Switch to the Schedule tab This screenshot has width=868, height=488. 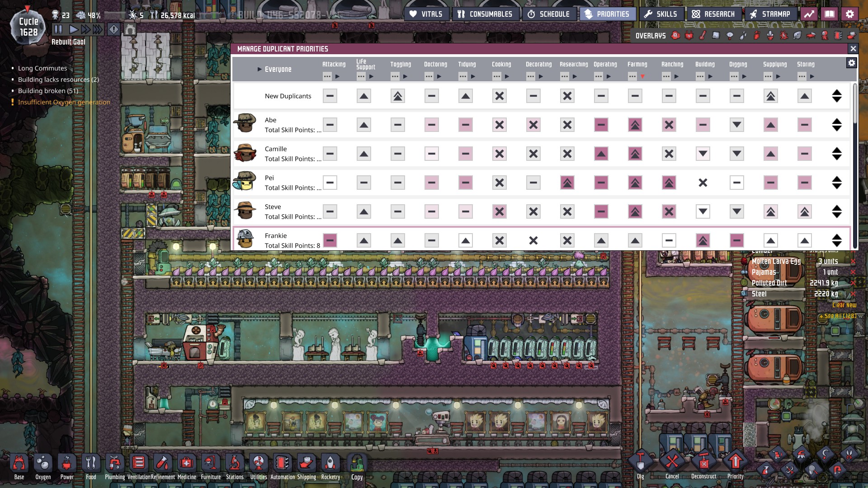click(x=548, y=14)
